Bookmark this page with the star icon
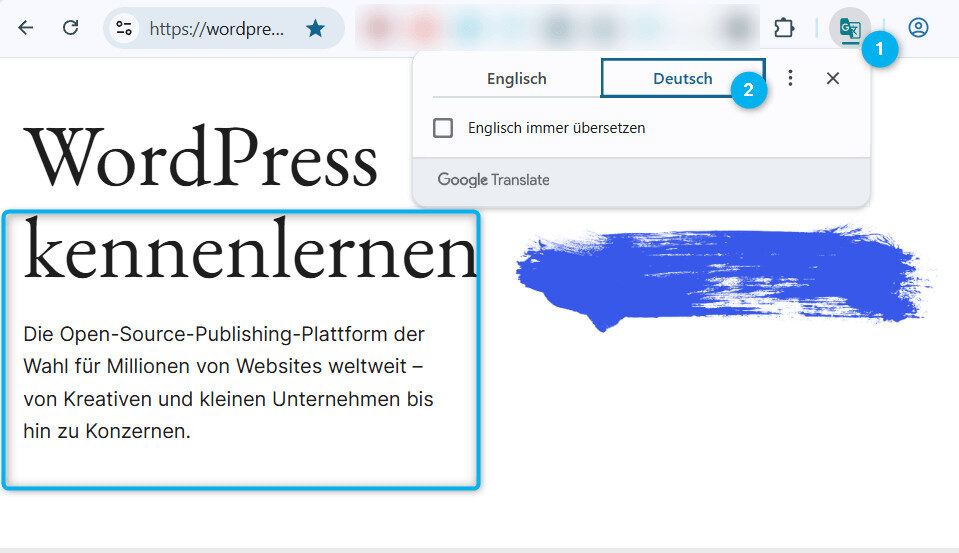The image size is (959, 553). (x=315, y=28)
